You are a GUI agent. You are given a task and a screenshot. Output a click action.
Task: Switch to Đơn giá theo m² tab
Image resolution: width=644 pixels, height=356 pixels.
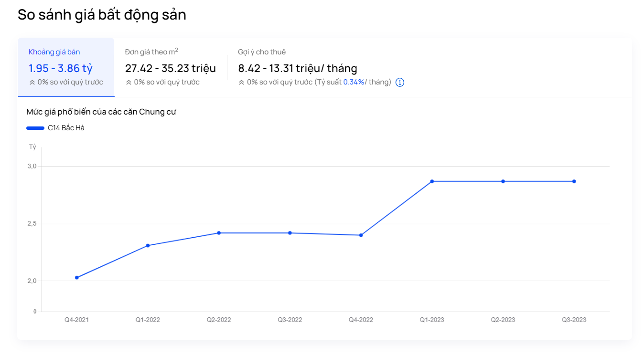[x=171, y=67]
